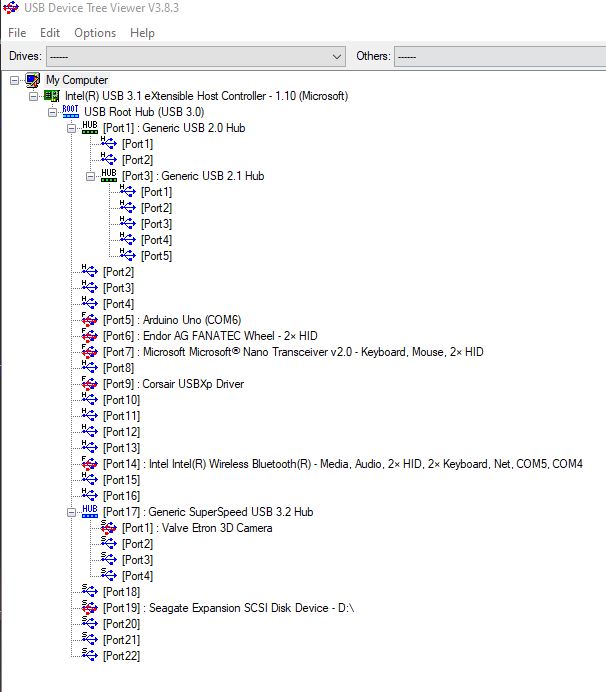606x692 pixels.
Task: Click the Corsair USBXp Driver icon
Action: 90,384
